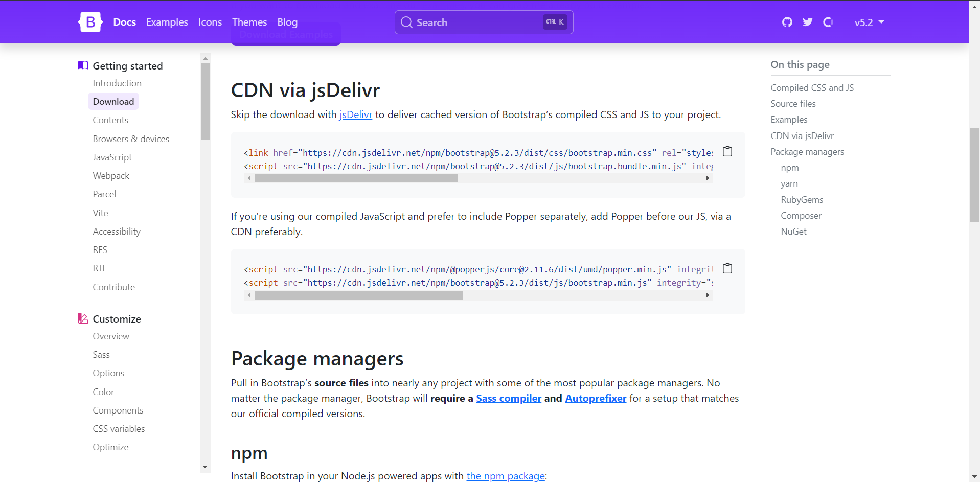Click first code block right scroll arrow
The width and height of the screenshot is (980, 482).
coord(708,178)
